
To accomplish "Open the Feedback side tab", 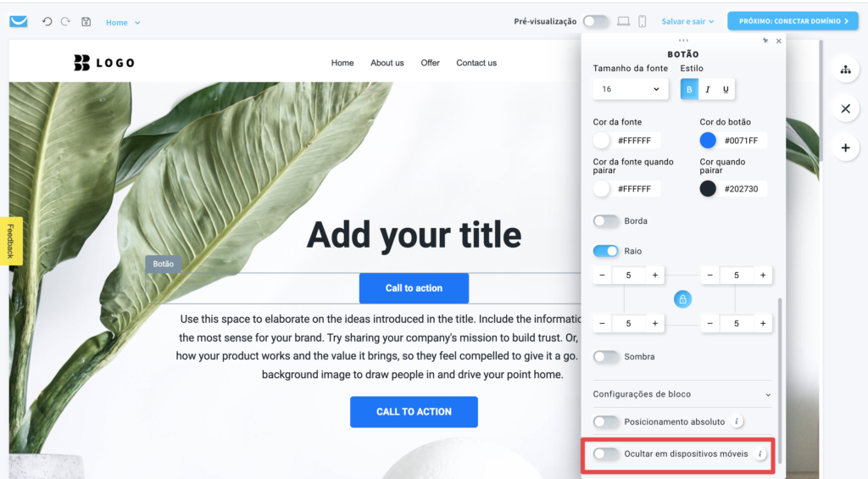I will coord(11,241).
